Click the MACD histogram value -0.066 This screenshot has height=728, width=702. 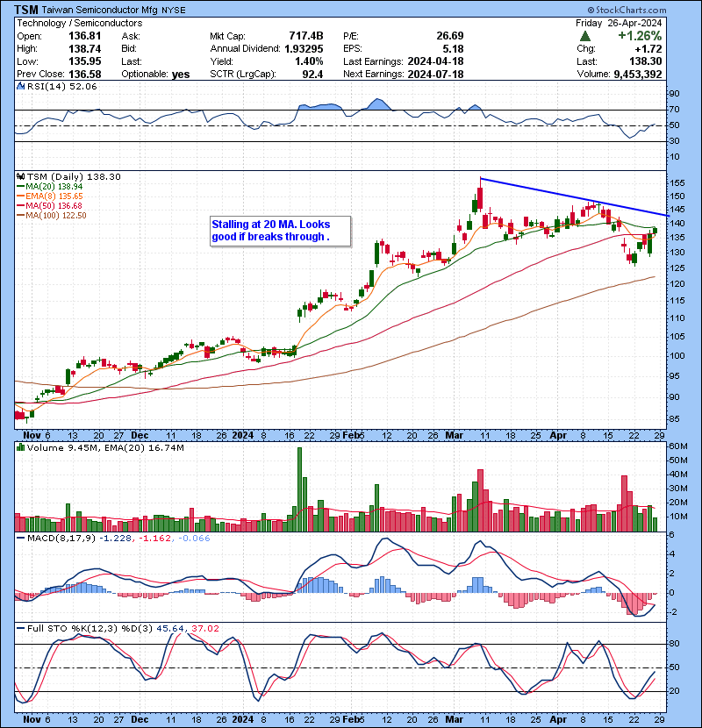pos(193,539)
